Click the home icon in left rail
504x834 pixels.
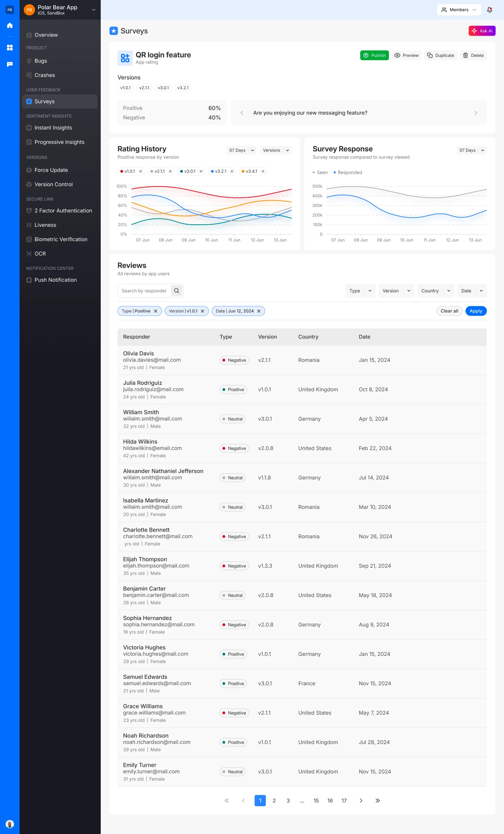tap(10, 26)
